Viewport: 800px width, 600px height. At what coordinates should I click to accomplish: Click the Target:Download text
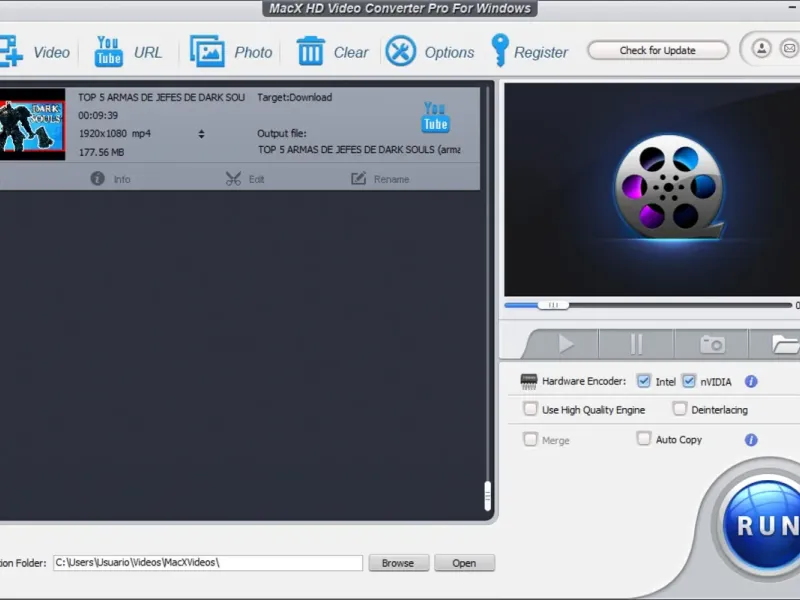(294, 97)
